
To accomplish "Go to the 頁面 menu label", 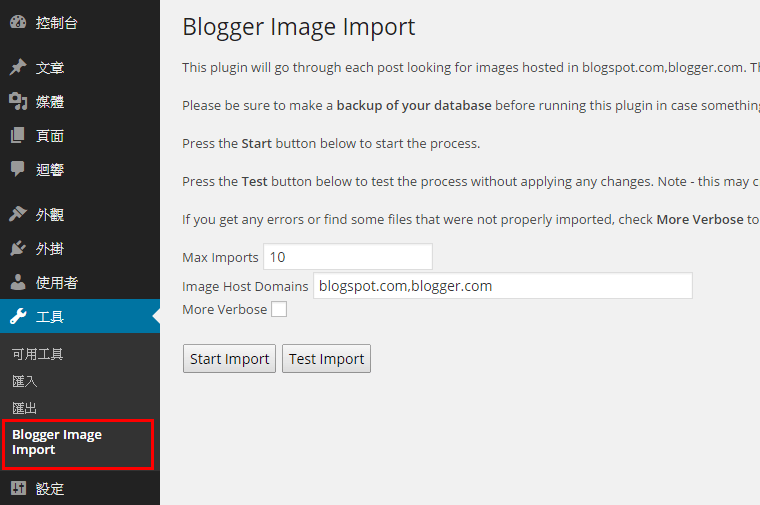I will [49, 136].
